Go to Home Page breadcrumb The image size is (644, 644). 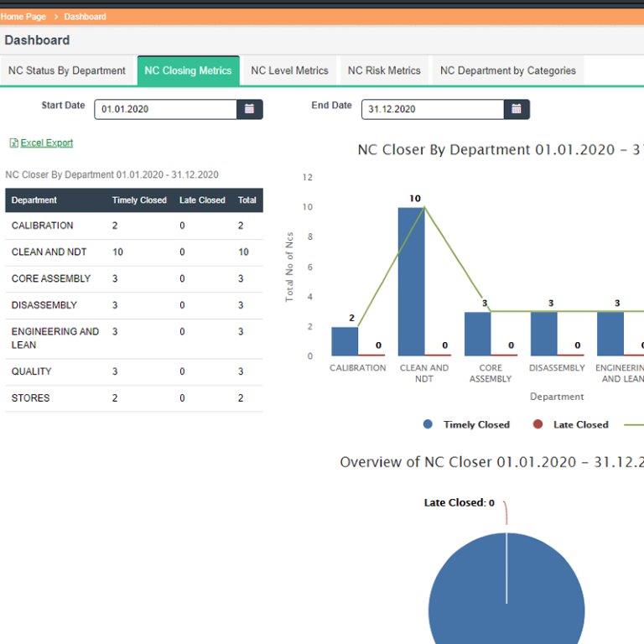pos(23,17)
